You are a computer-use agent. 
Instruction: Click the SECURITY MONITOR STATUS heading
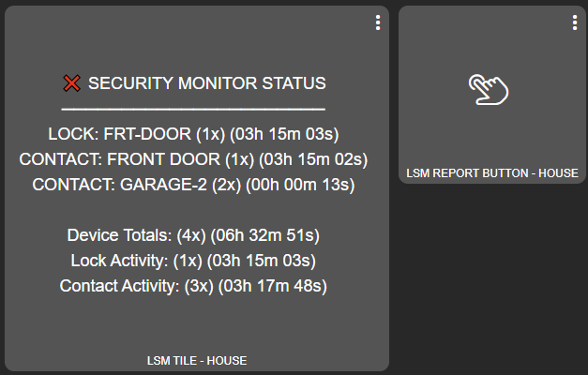pos(206,83)
